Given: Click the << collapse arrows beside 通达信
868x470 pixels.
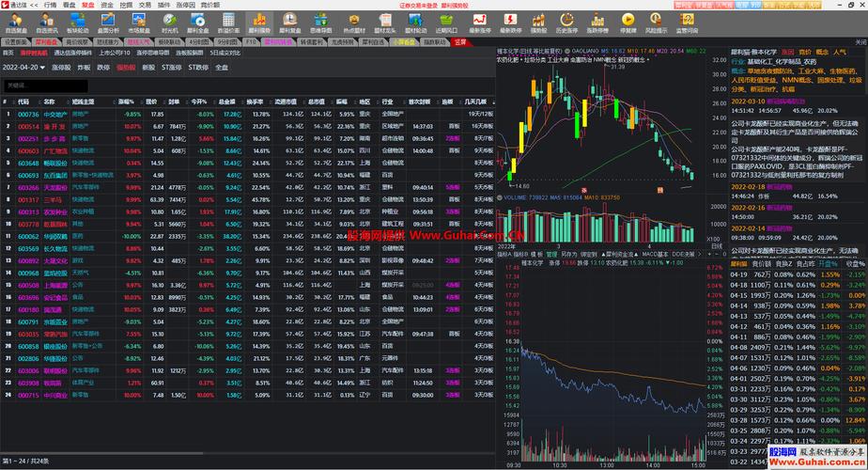Looking at the screenshot, I should click(35, 5).
